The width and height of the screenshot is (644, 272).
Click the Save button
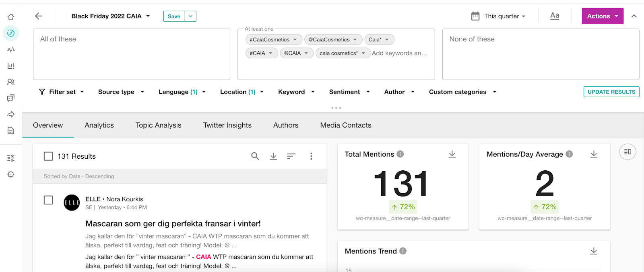[174, 16]
